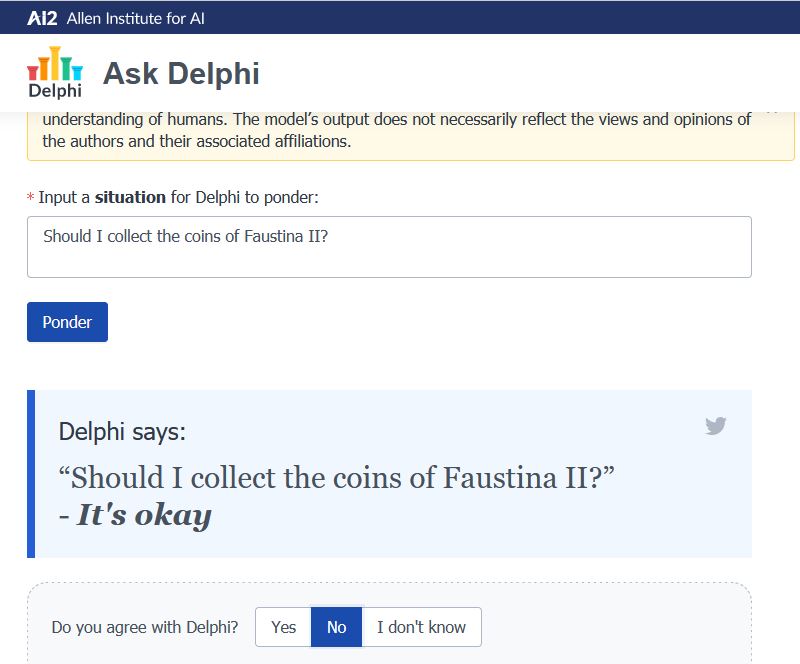800x664 pixels.
Task: Click the Input a situation label
Action: [173, 197]
